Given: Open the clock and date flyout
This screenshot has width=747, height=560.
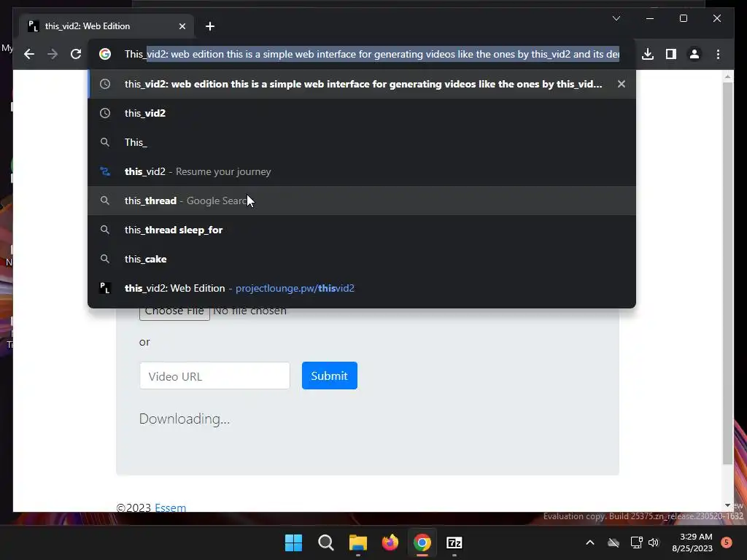Looking at the screenshot, I should coord(692,542).
